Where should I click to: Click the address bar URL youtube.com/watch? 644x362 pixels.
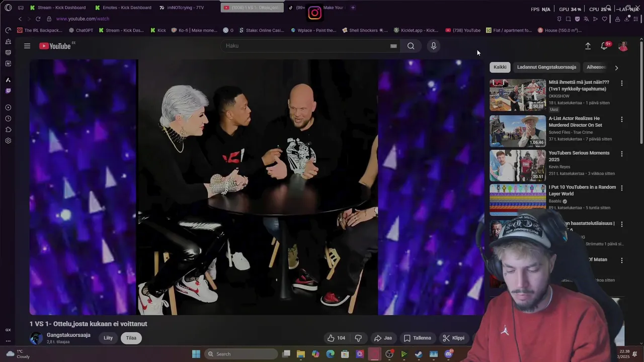83,19
